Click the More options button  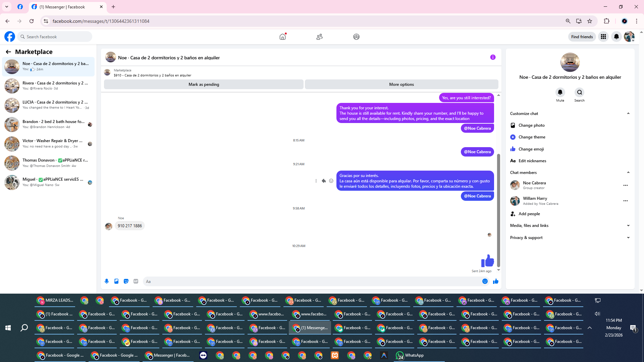coord(401,84)
